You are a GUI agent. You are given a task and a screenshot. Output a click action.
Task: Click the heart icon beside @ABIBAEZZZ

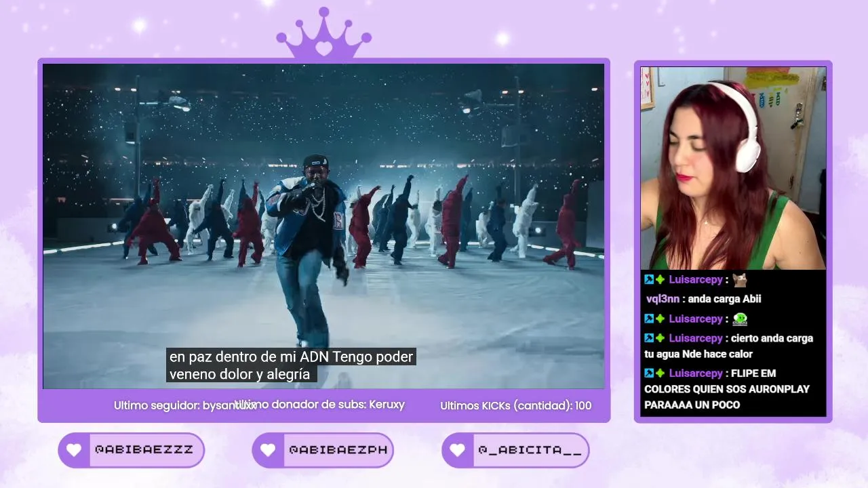[74, 450]
